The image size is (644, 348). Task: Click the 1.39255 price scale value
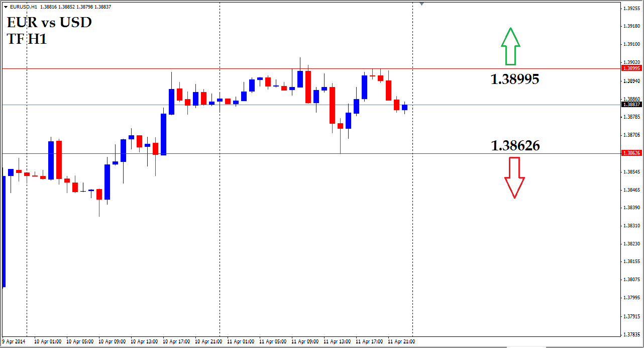[631, 9]
